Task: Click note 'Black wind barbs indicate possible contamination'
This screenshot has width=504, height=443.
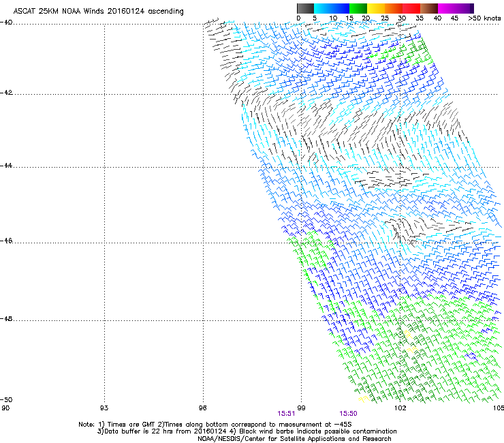Action: tap(318, 431)
